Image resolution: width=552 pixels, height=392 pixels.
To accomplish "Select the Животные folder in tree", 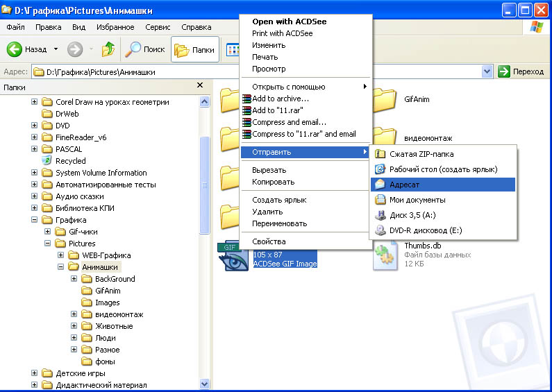I will 108,326.
